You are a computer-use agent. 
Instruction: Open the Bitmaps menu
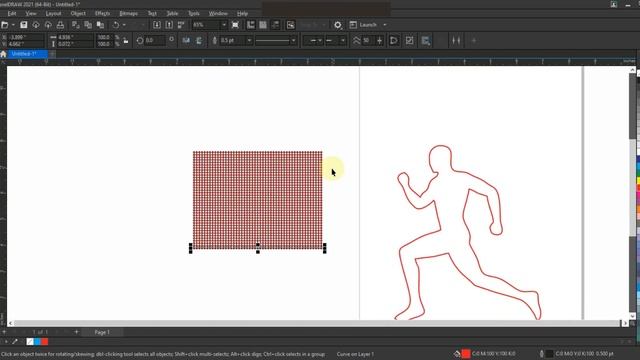[128, 13]
